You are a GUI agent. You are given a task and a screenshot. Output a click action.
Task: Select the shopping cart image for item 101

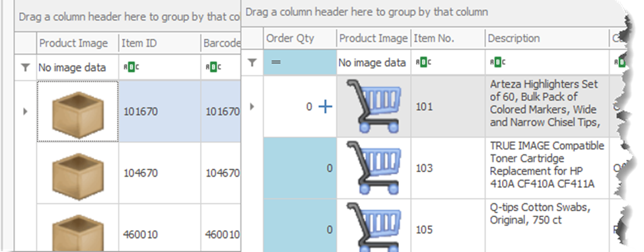tap(374, 106)
